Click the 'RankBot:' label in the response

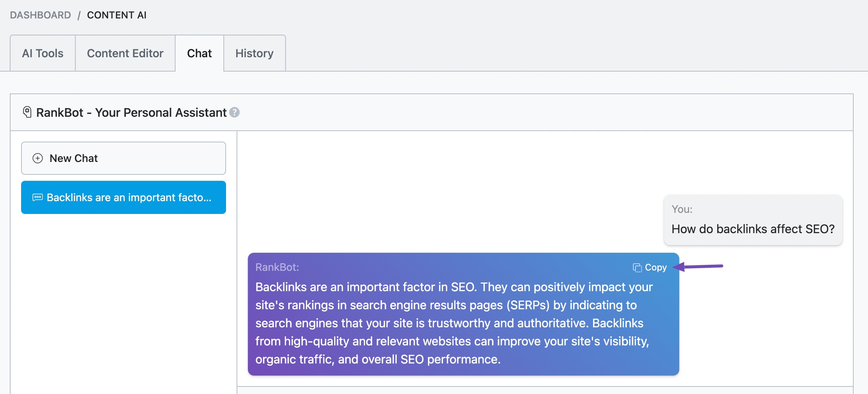(x=277, y=267)
